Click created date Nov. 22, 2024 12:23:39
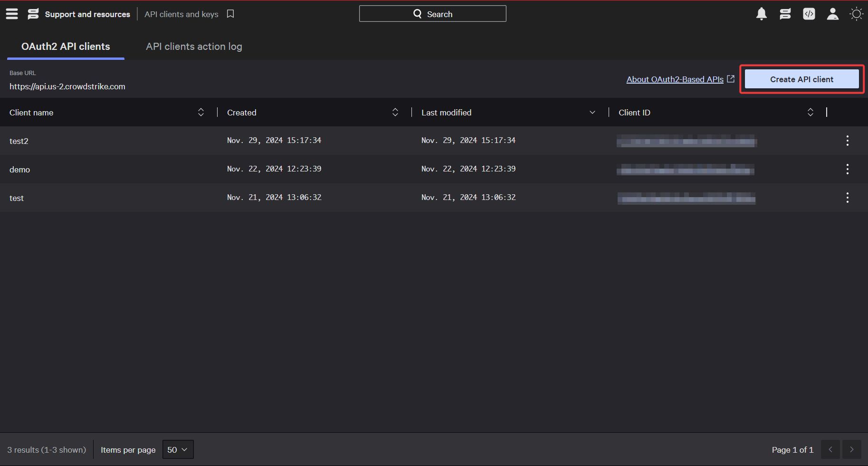The image size is (868, 466). click(x=274, y=169)
